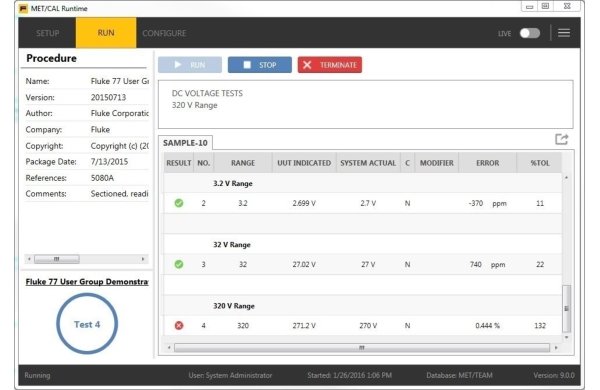
Task: Click the RANGE column header
Action: point(243,163)
